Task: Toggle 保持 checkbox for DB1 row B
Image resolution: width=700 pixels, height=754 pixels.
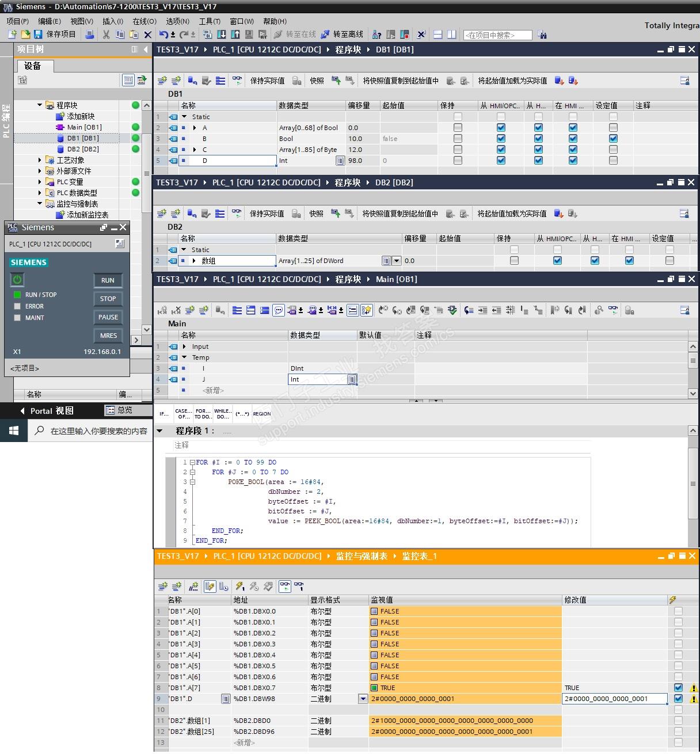Action: pos(458,139)
